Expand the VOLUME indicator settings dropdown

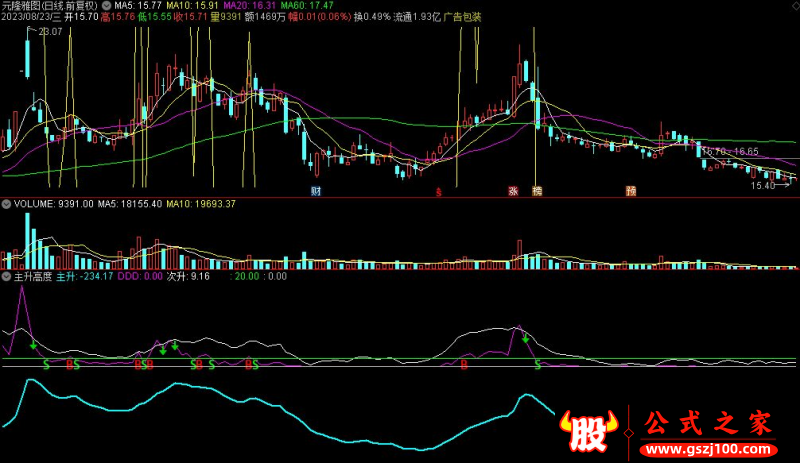point(6,204)
